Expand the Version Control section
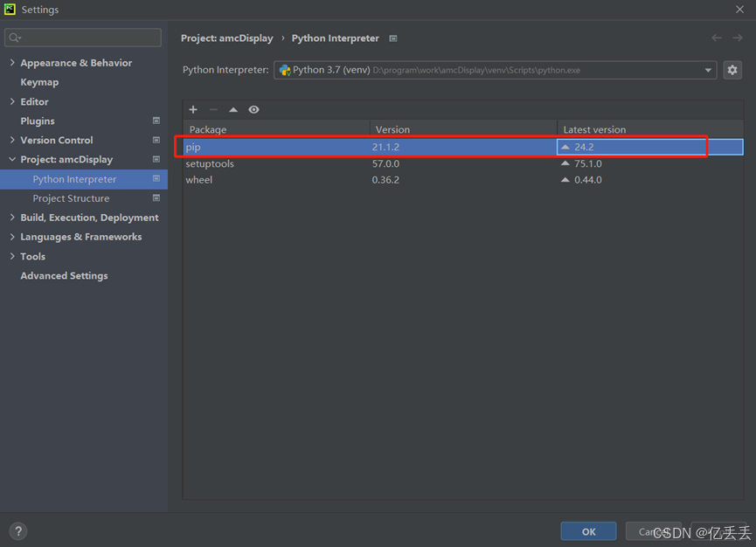The image size is (756, 547). (12, 140)
